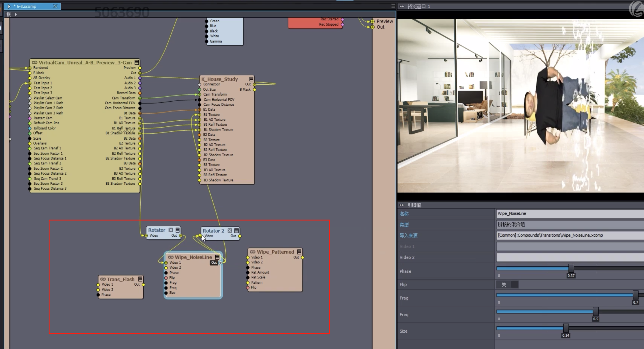
Task: Click the Rotator node's crossed-box icon
Action: click(171, 230)
